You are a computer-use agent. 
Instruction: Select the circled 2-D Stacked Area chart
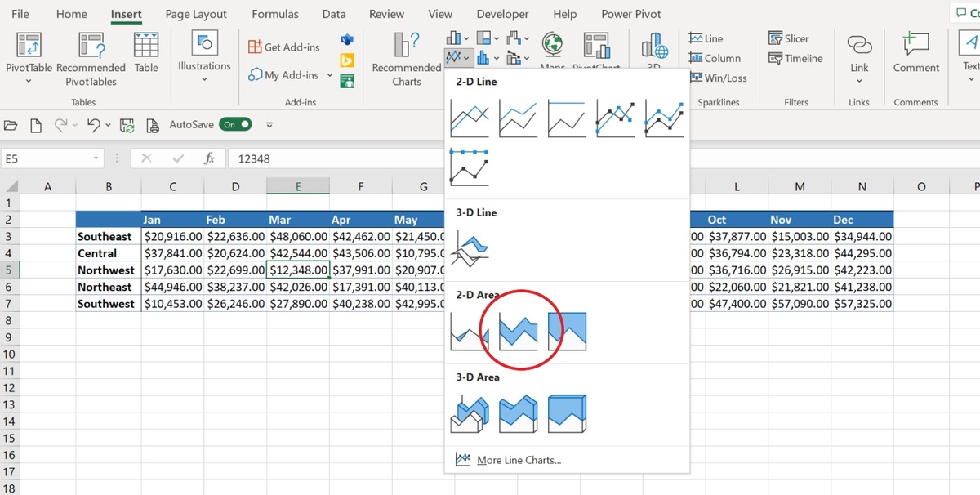pyautogui.click(x=518, y=331)
